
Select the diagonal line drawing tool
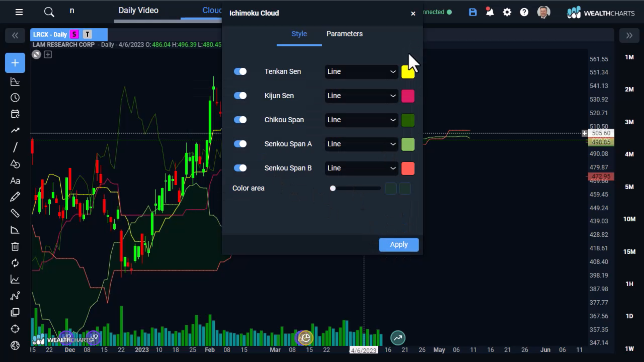(x=15, y=147)
